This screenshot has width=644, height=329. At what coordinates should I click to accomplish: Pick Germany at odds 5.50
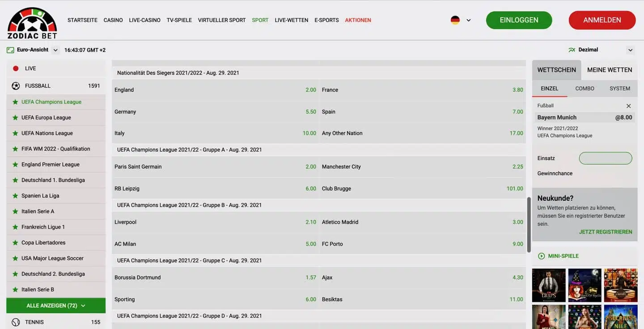click(x=215, y=112)
